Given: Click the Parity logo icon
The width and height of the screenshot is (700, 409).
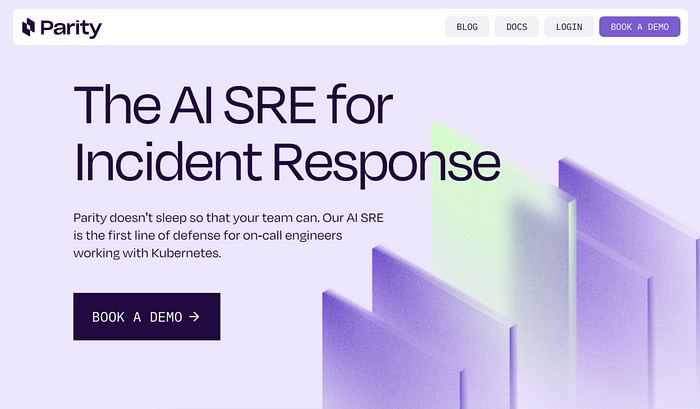Looking at the screenshot, I should pyautogui.click(x=29, y=27).
